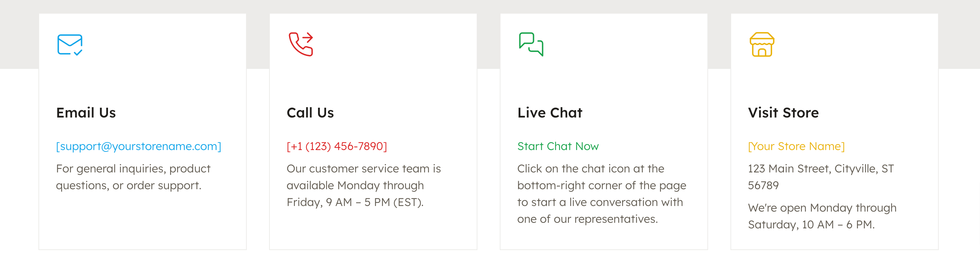Click the +1 (123) 456-7890 phone link
Screen dimensions: 980x263
337,146
